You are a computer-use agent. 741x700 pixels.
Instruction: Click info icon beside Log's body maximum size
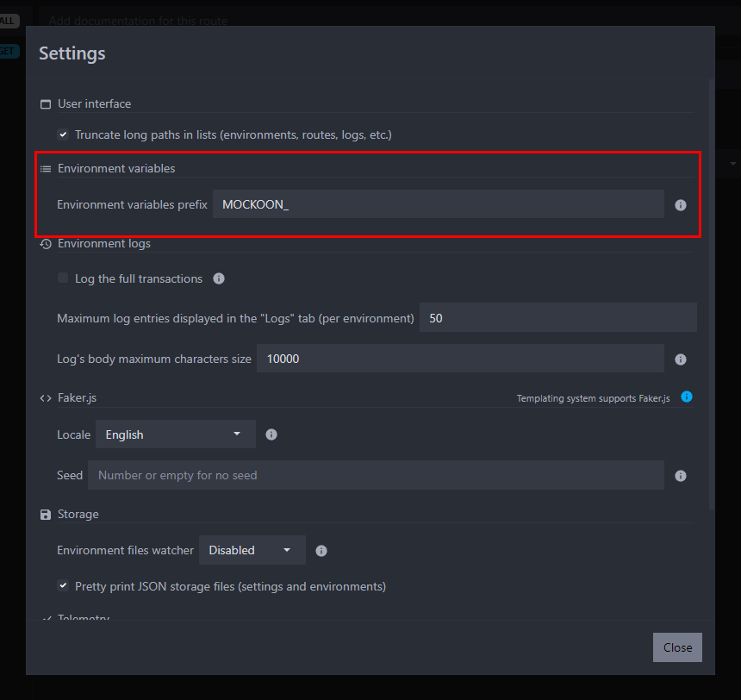pyautogui.click(x=681, y=359)
